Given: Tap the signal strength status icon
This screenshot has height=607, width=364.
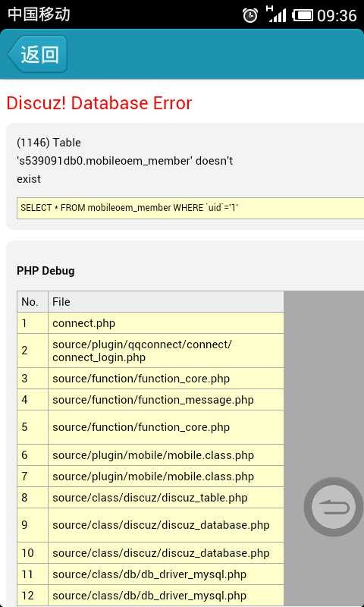Looking at the screenshot, I should tap(276, 14).
